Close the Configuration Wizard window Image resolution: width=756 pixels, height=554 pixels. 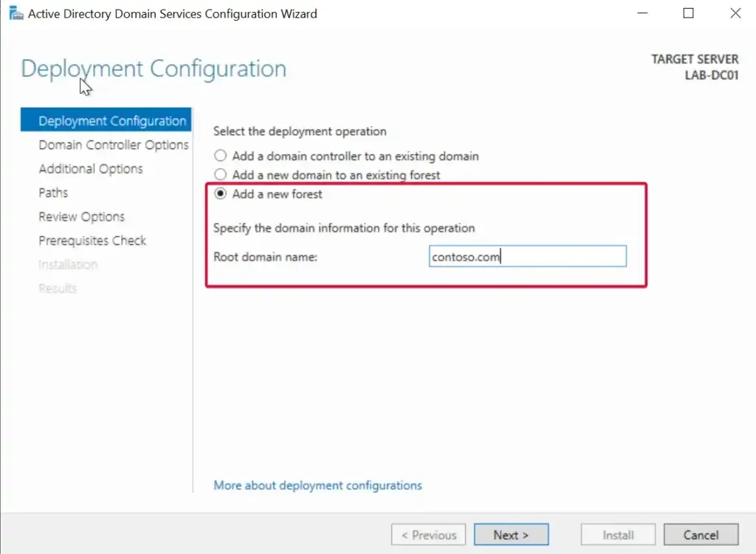click(735, 14)
